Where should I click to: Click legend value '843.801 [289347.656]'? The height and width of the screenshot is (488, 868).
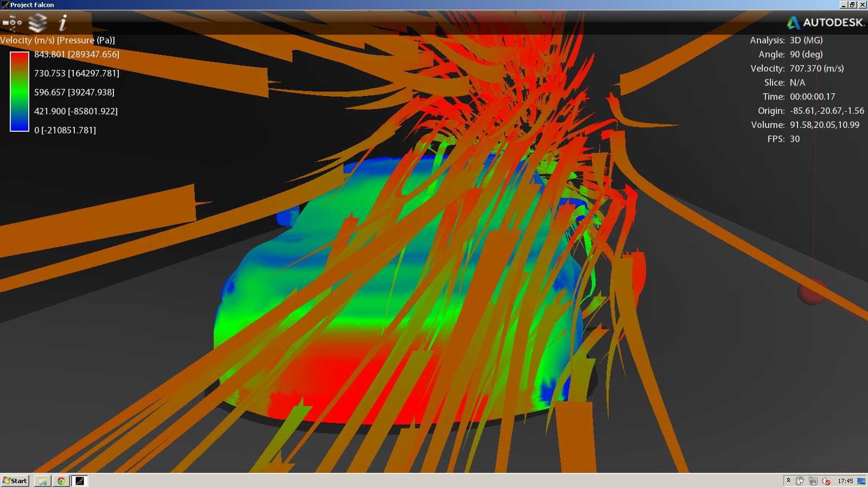point(76,54)
